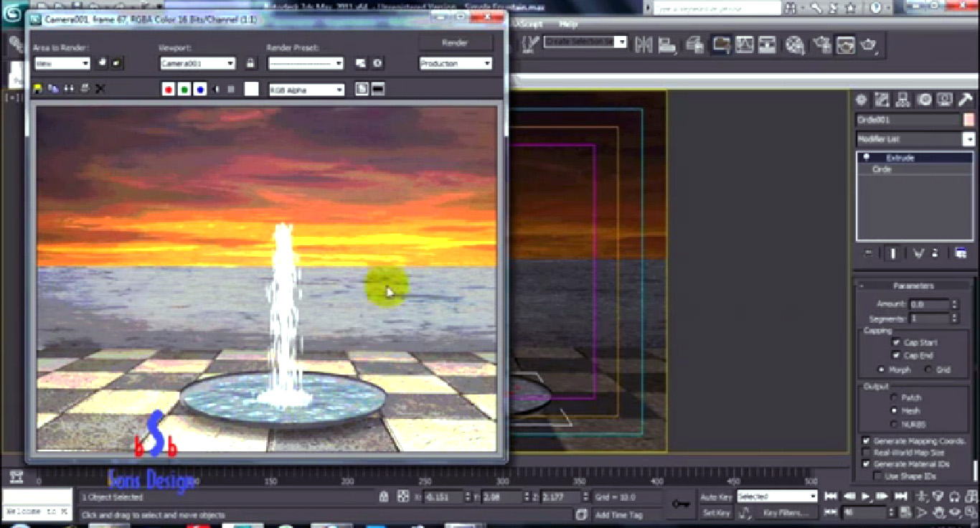Screen dimensions: 980x528
Task: Collapse the Parameters rollout
Action: 913,286
